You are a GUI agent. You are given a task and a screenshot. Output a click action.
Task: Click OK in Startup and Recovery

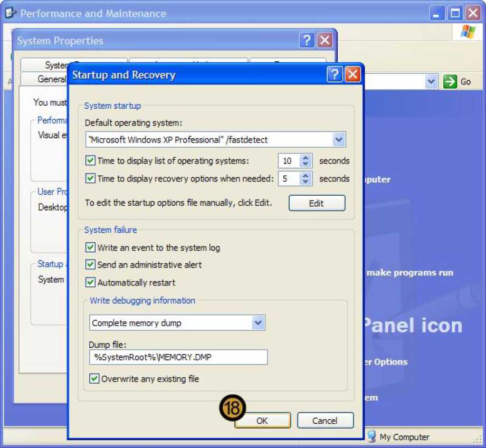(x=263, y=421)
